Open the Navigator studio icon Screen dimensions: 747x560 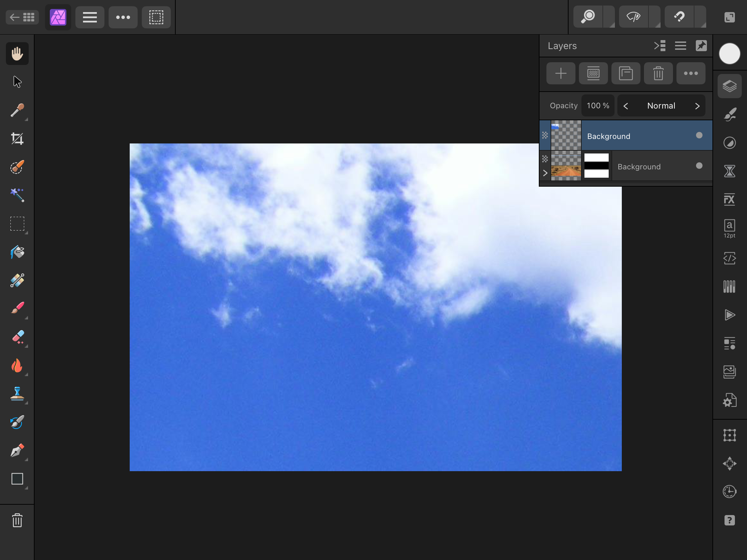pos(730,464)
